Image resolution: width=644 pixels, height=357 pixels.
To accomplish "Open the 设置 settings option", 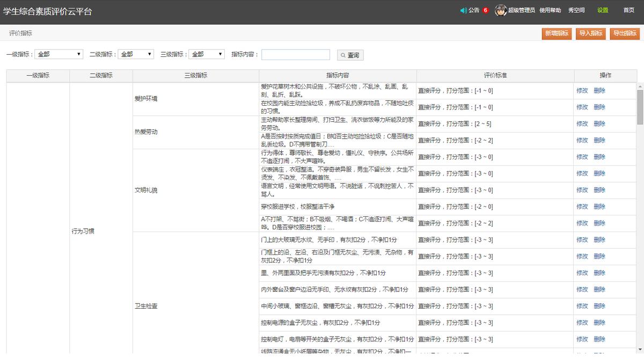I will pos(602,10).
